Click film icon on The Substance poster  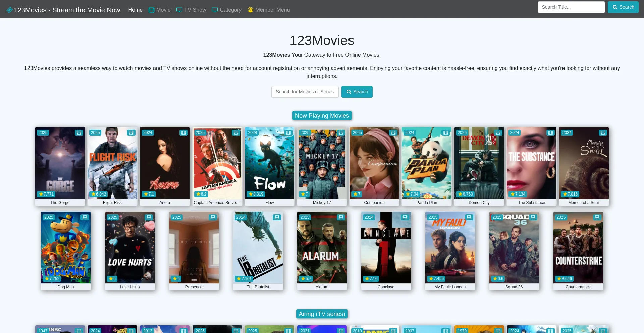pyautogui.click(x=550, y=133)
